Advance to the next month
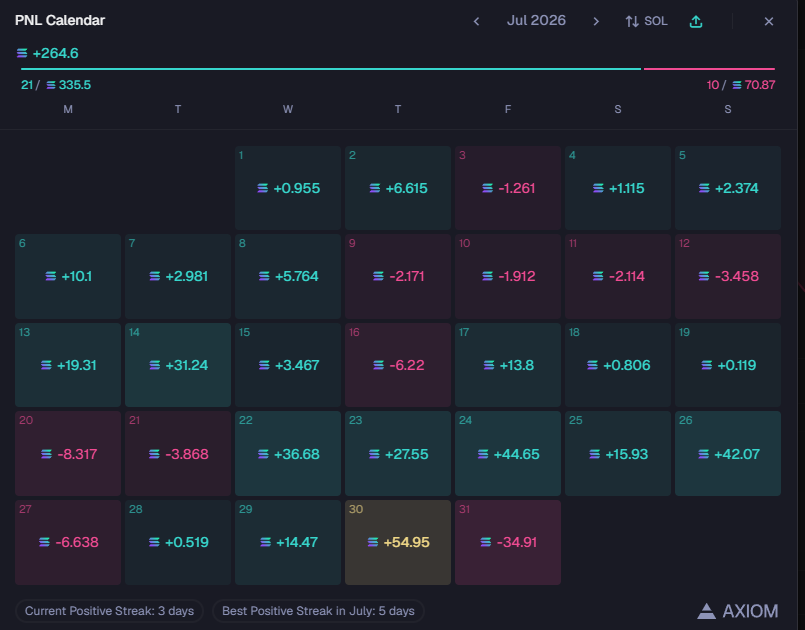 pyautogui.click(x=596, y=21)
